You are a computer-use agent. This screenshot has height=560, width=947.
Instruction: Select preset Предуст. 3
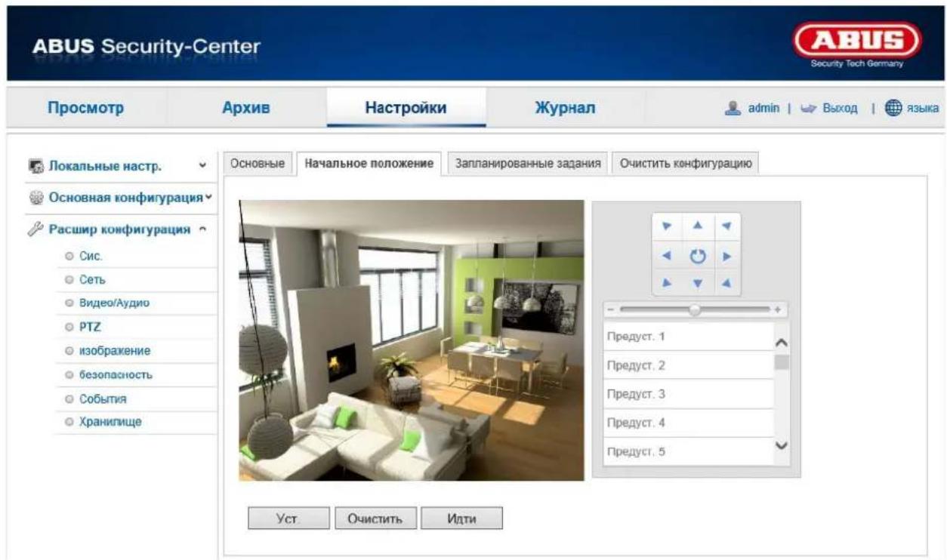point(688,394)
